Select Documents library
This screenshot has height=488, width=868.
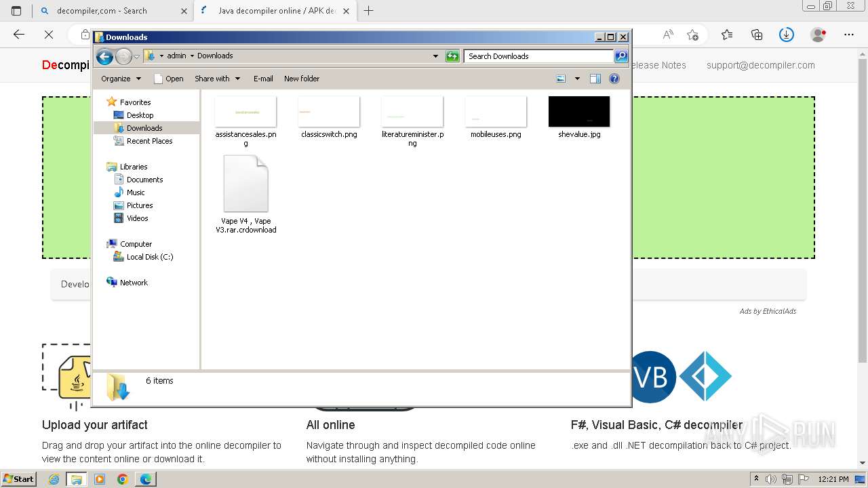(x=144, y=180)
